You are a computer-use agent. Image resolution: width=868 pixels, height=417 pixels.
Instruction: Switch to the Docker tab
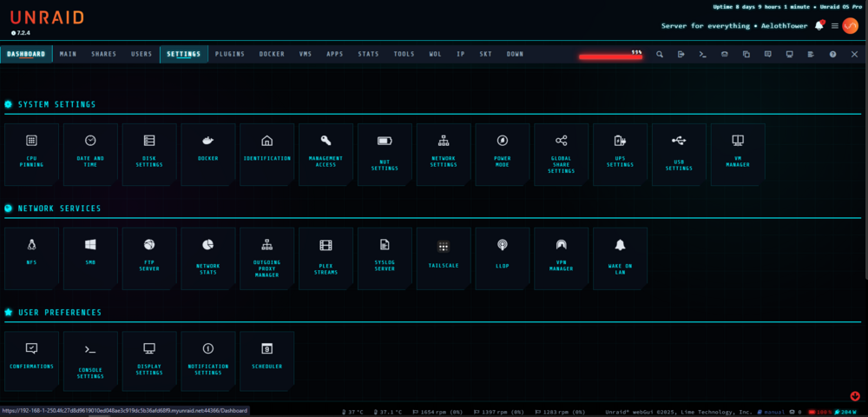click(272, 54)
